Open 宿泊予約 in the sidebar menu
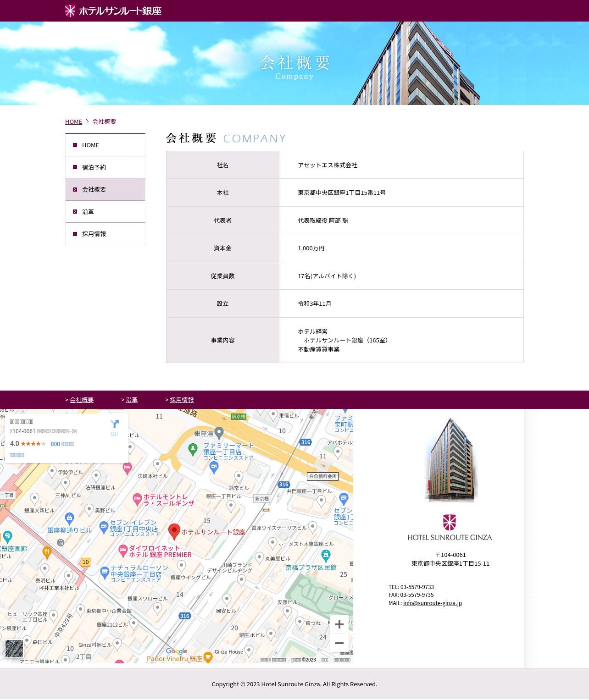This screenshot has width=589, height=700. tap(105, 167)
